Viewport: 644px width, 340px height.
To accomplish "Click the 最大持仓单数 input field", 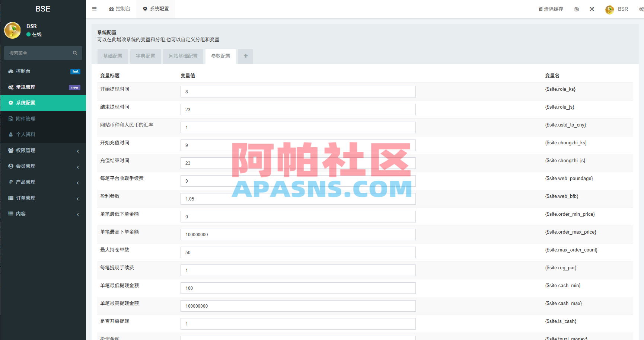I will (x=298, y=253).
